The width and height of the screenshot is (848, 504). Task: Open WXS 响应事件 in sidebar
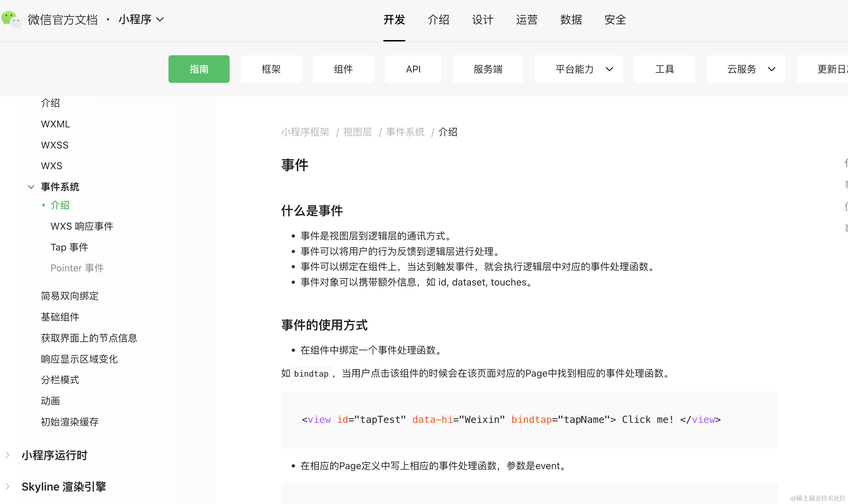[x=82, y=226]
